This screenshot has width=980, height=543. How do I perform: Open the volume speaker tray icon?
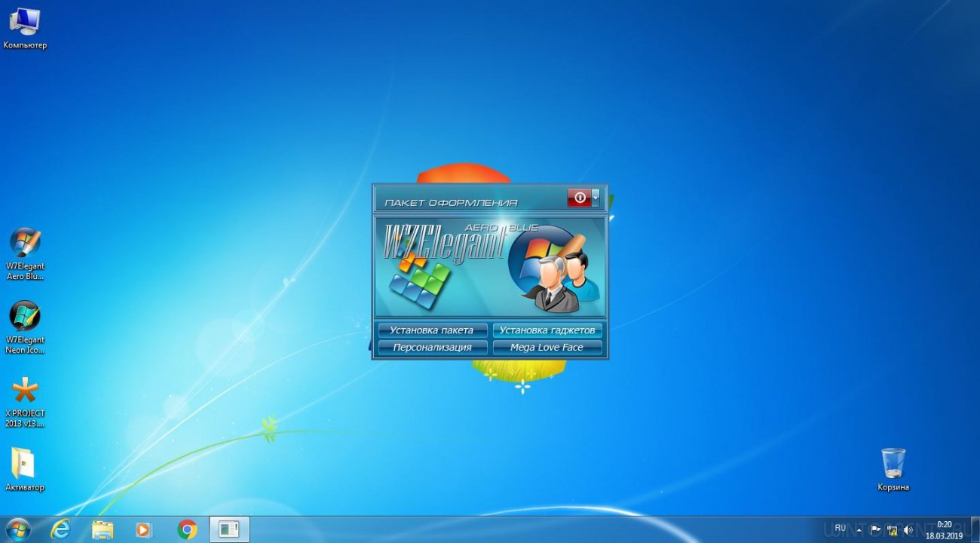point(908,529)
